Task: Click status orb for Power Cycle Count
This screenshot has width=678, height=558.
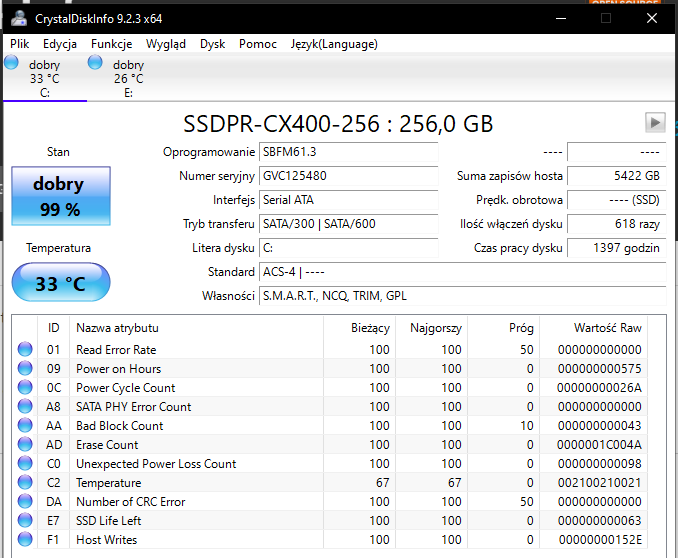Action: [25, 387]
